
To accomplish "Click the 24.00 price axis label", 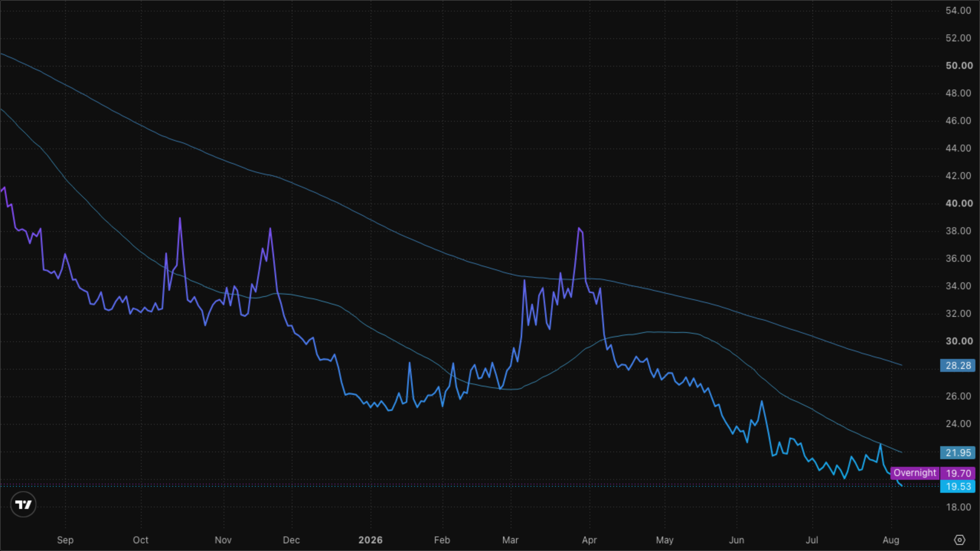I will click(x=959, y=424).
